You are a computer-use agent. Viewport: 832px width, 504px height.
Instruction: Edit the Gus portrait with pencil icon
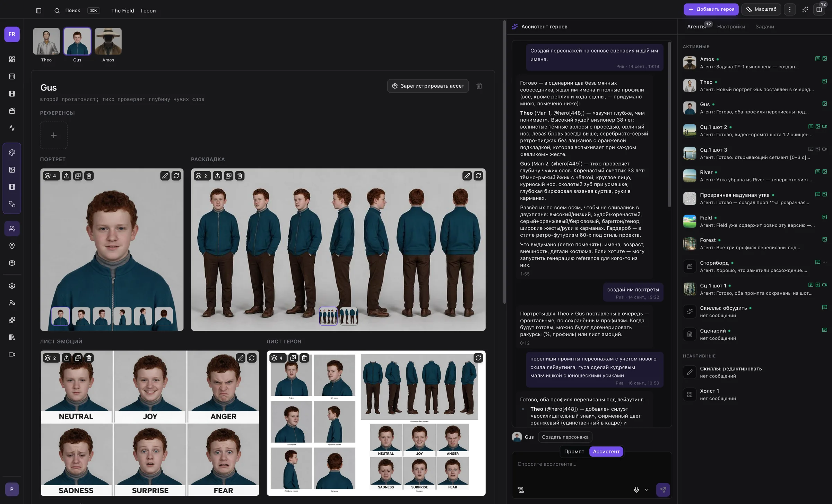coord(165,176)
